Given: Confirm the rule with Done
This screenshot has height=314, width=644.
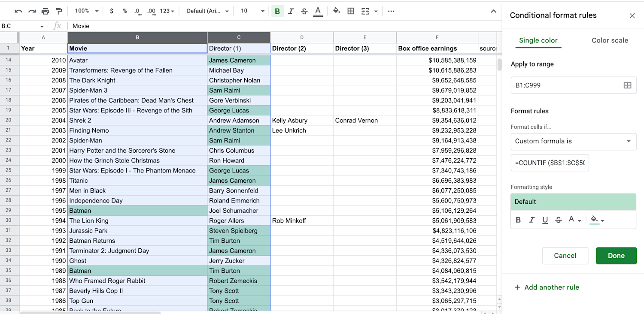Looking at the screenshot, I should (616, 256).
